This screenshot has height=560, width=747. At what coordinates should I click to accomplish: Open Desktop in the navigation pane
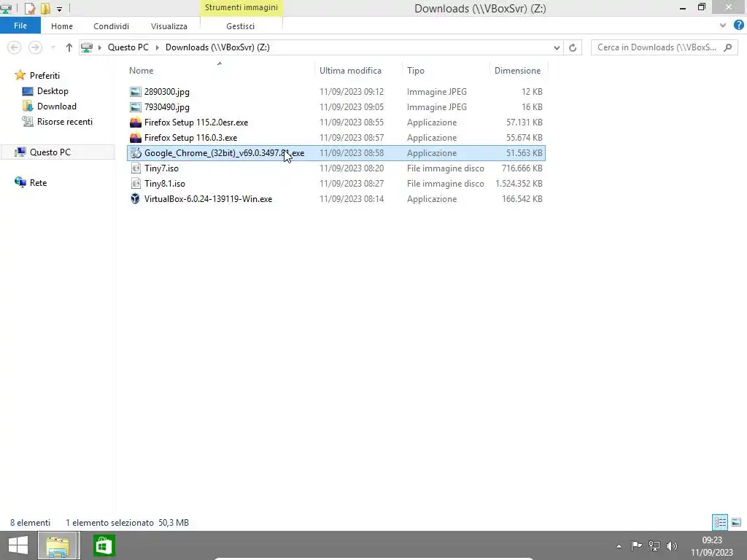coord(53,91)
